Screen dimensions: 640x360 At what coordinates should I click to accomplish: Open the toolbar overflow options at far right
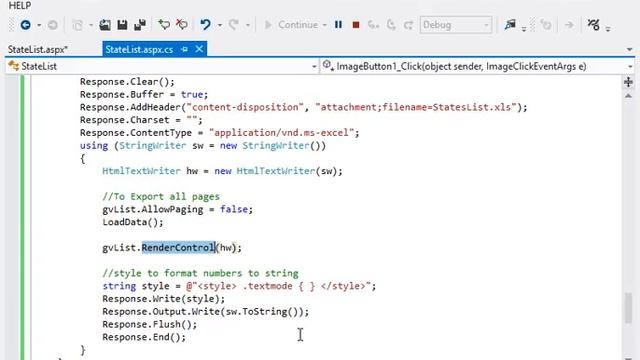pos(608,29)
